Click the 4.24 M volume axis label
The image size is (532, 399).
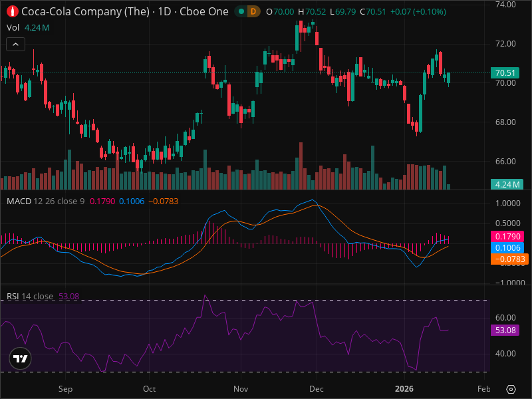pos(507,185)
